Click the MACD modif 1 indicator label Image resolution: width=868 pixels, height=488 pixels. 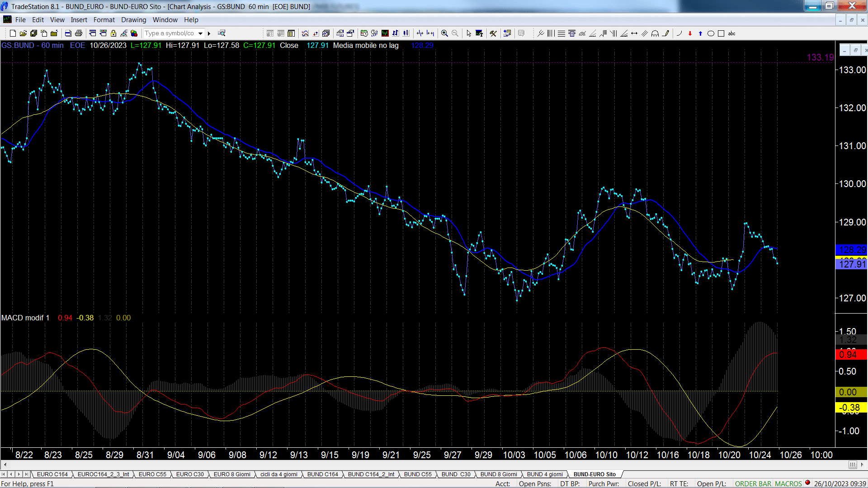click(x=25, y=318)
